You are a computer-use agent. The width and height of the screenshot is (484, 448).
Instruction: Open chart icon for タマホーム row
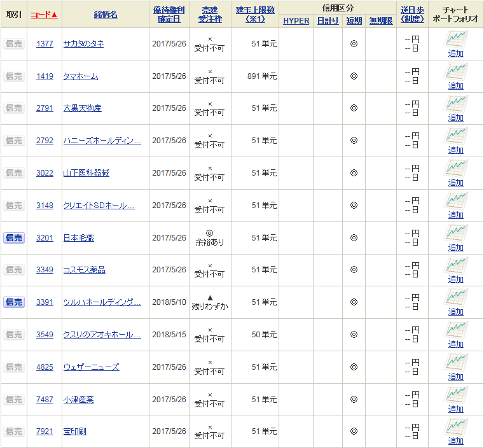tap(456, 72)
